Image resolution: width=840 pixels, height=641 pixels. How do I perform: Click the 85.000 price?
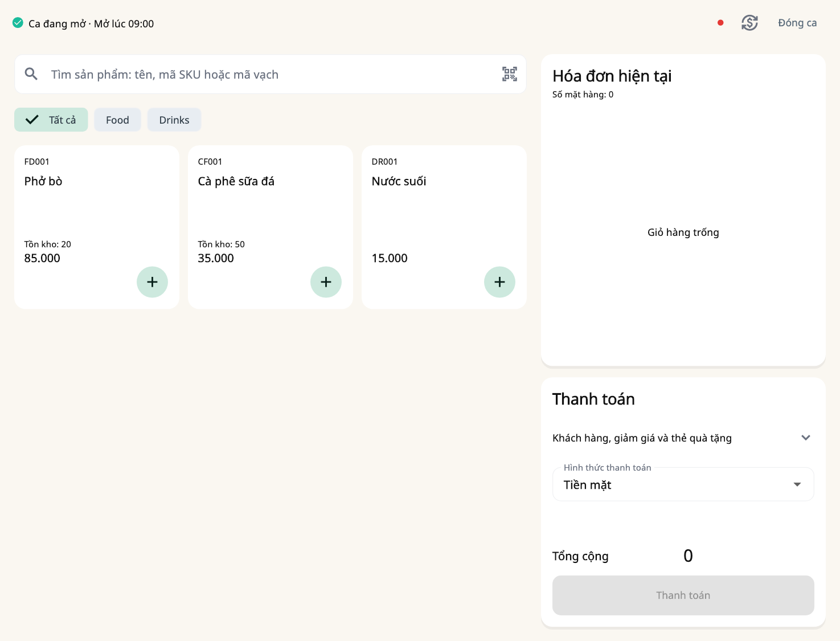point(42,258)
